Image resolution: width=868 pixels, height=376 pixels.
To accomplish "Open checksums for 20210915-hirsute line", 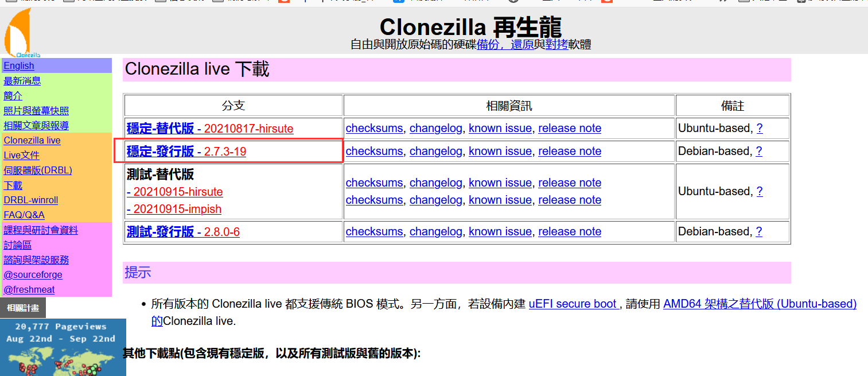I will point(374,183).
